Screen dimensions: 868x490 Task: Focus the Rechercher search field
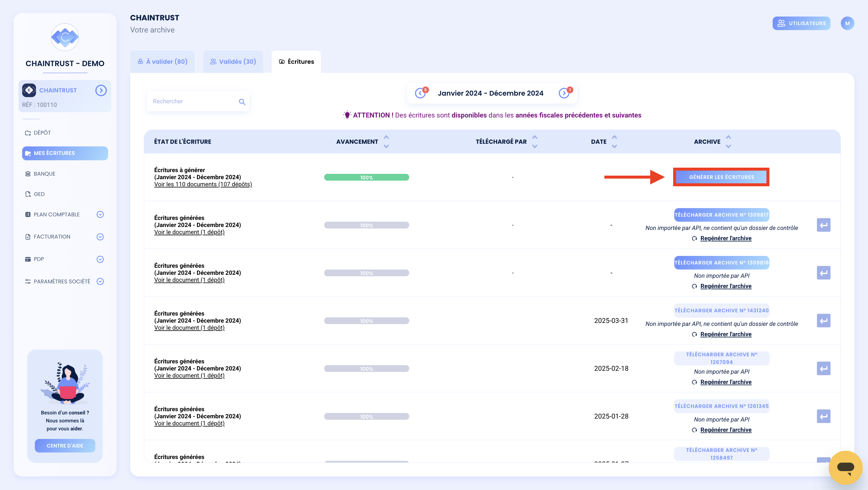pyautogui.click(x=198, y=101)
